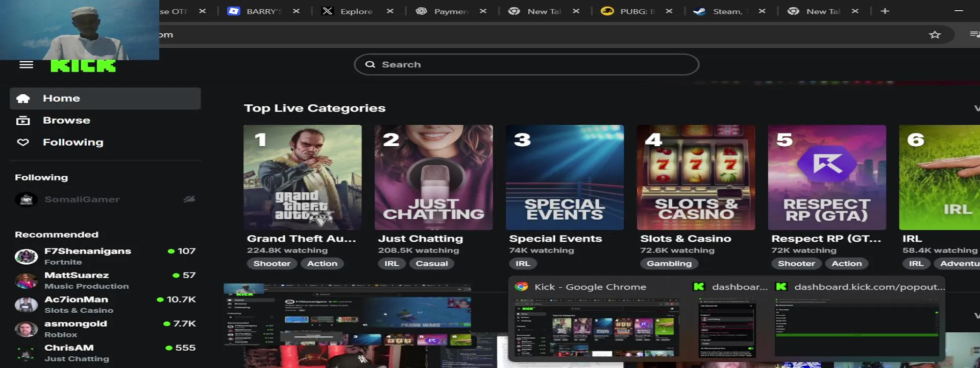Click IRL tag under Just Chatting
Screen dimensions: 980x368
click(x=391, y=264)
